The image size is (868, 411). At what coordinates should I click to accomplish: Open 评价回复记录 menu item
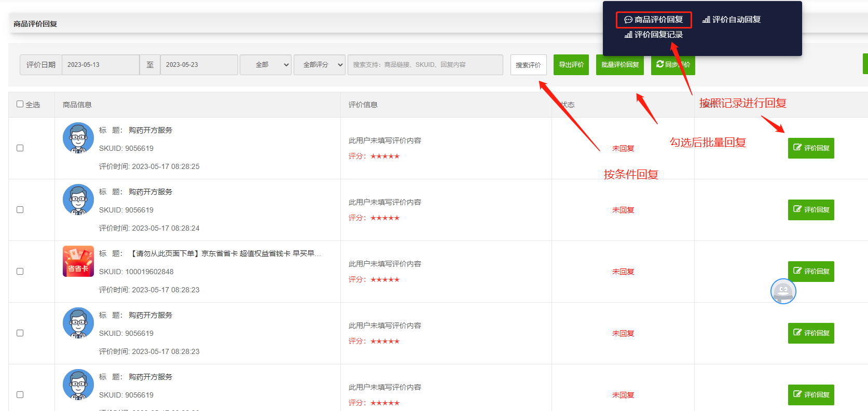pos(653,35)
